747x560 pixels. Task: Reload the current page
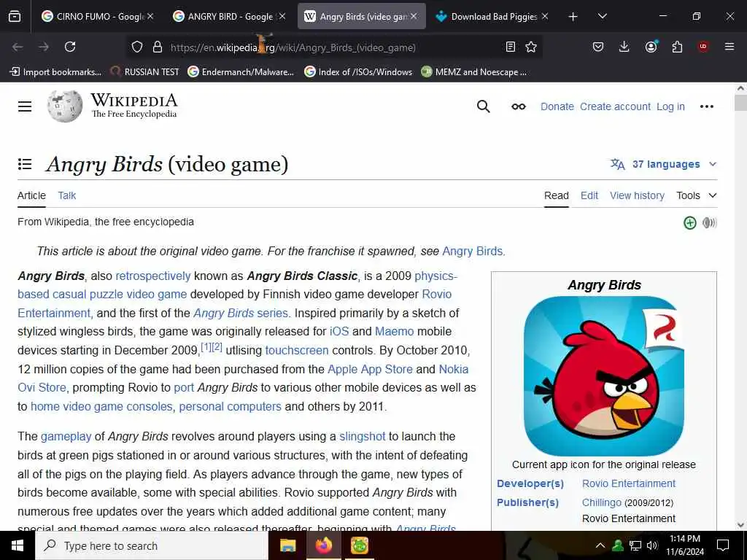click(70, 47)
